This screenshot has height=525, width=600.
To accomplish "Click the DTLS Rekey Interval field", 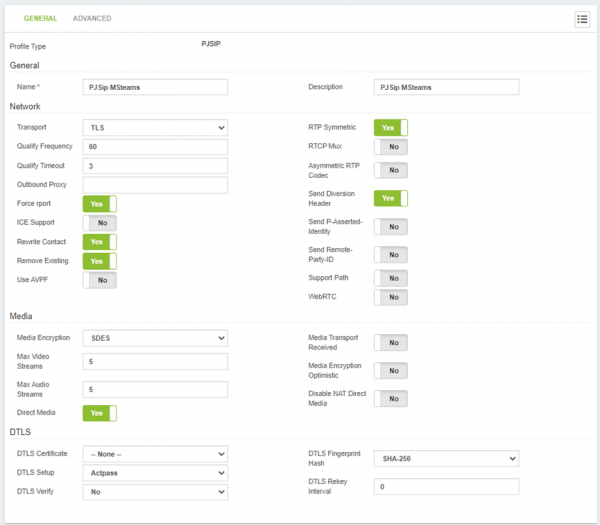I will point(446,486).
